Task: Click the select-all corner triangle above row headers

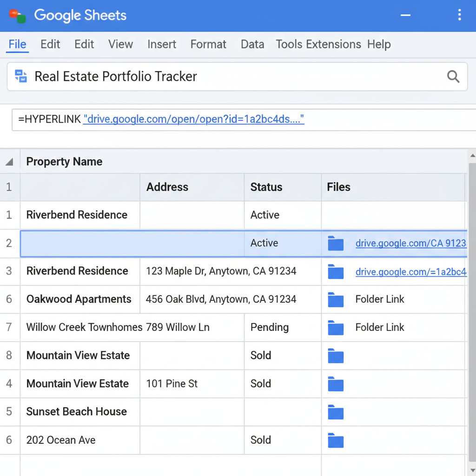Action: (x=9, y=161)
